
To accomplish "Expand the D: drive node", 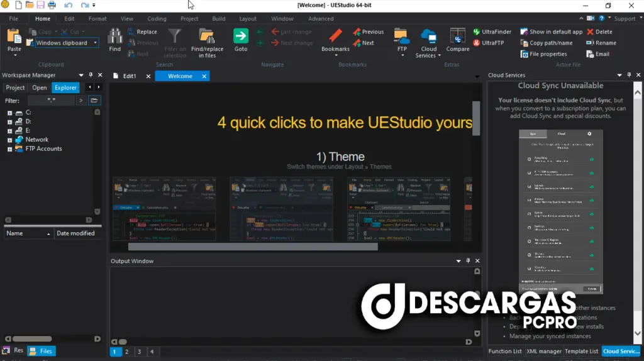I will coord(9,121).
